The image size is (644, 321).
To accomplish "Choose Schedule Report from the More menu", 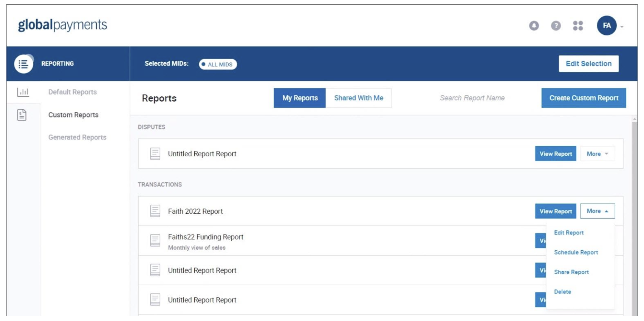I will (x=576, y=252).
